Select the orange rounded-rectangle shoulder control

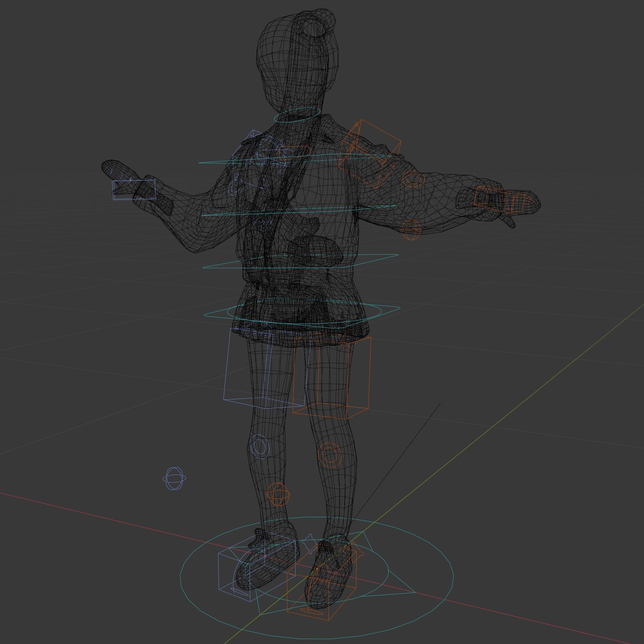pos(295,153)
